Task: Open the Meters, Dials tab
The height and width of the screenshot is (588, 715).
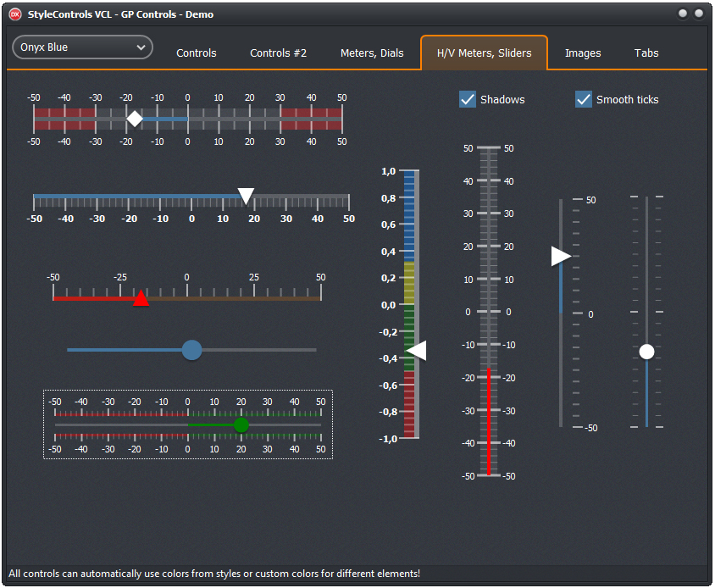Action: coord(372,53)
